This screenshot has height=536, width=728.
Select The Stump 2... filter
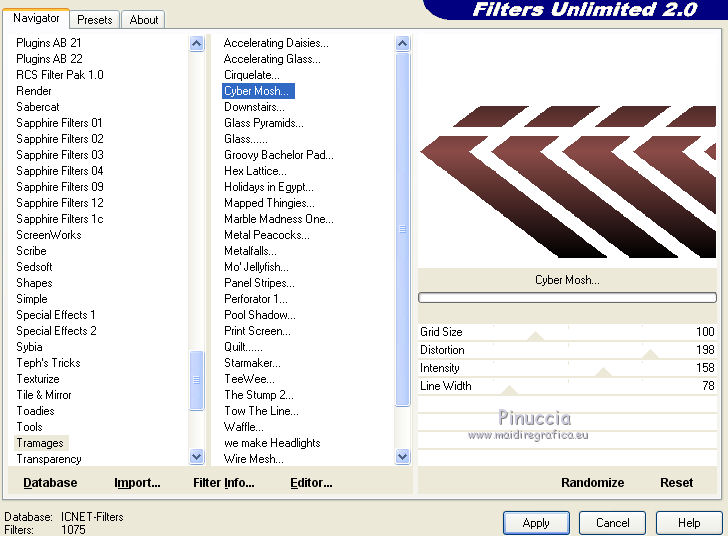point(259,395)
